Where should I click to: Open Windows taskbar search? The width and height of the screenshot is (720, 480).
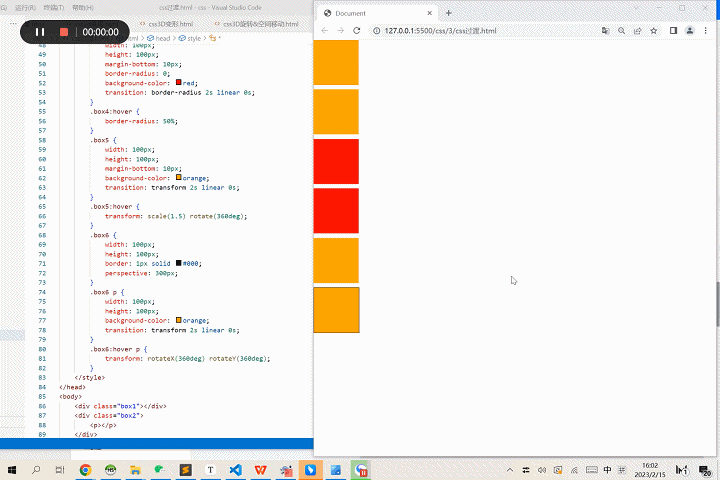pos(36,470)
